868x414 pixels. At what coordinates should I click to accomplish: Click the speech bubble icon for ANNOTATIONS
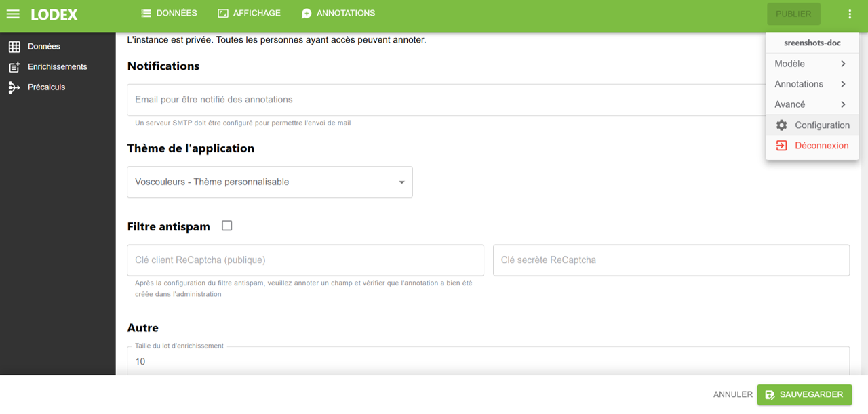(307, 12)
